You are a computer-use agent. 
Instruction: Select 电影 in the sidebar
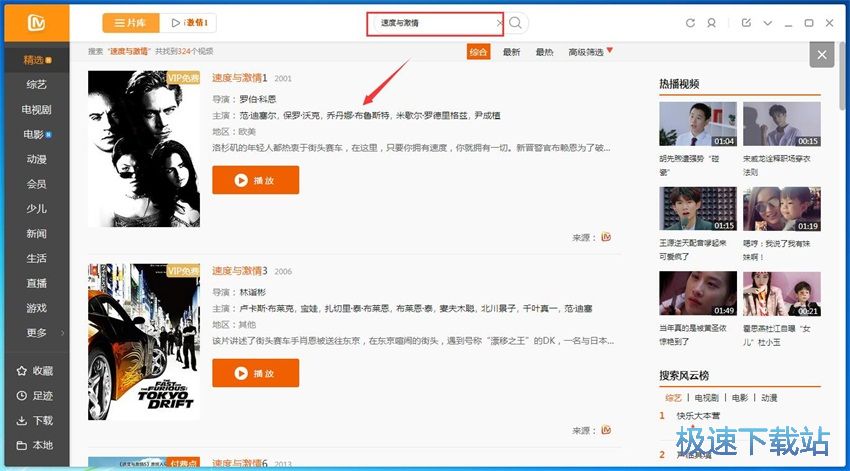point(37,134)
